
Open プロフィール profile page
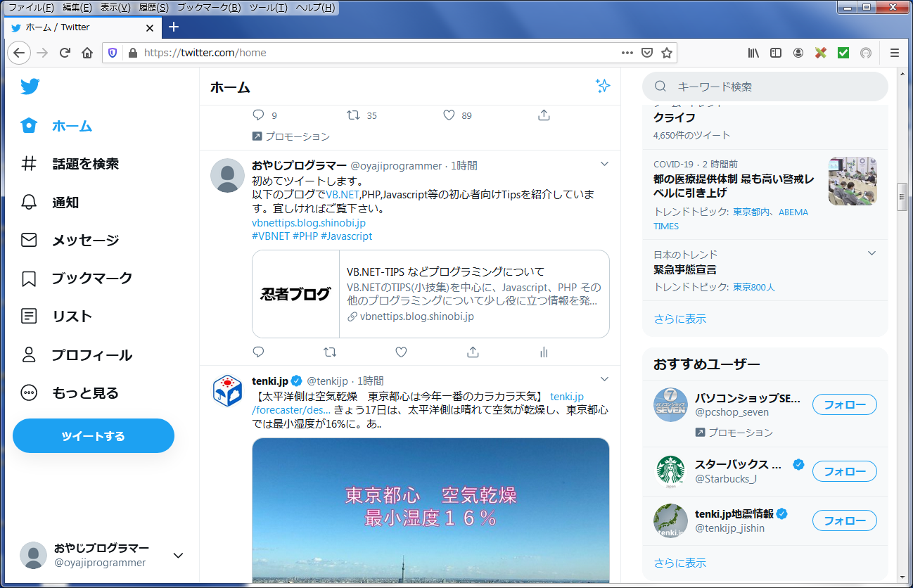76,354
